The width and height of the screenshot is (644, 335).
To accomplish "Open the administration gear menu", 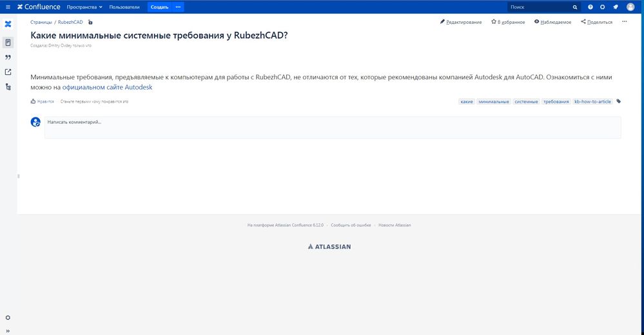I will click(x=603, y=7).
